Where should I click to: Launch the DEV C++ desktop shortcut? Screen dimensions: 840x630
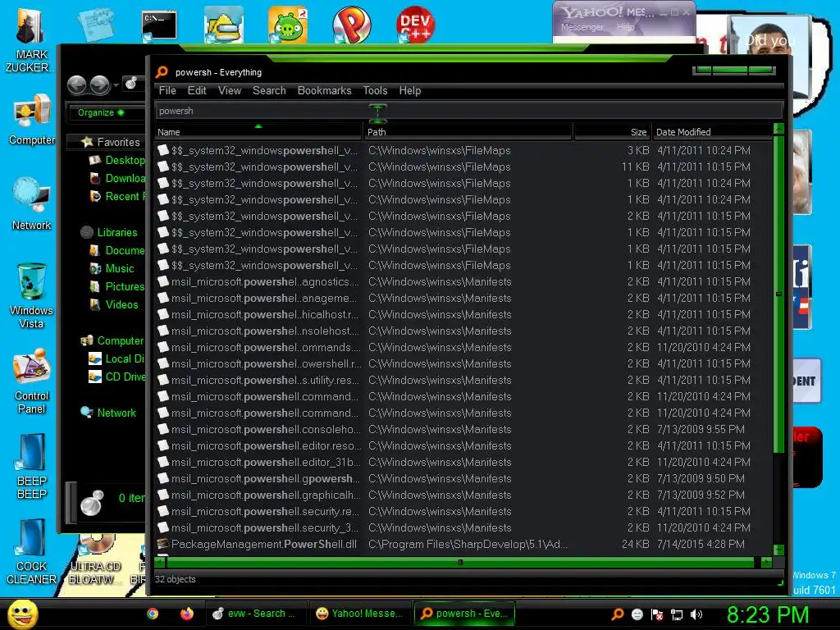[415, 25]
